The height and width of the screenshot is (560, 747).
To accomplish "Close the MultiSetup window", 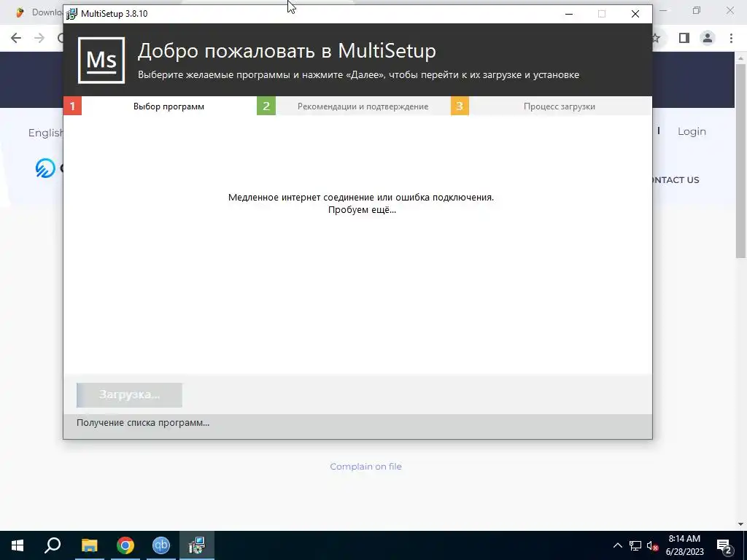I will pyautogui.click(x=635, y=14).
